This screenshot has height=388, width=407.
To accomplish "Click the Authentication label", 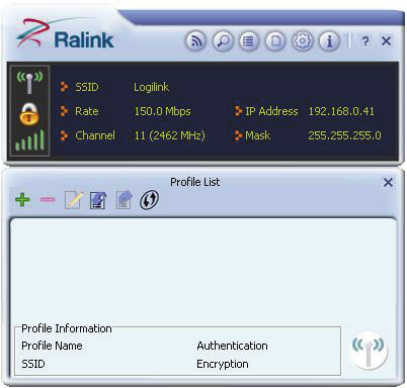I will (x=232, y=346).
